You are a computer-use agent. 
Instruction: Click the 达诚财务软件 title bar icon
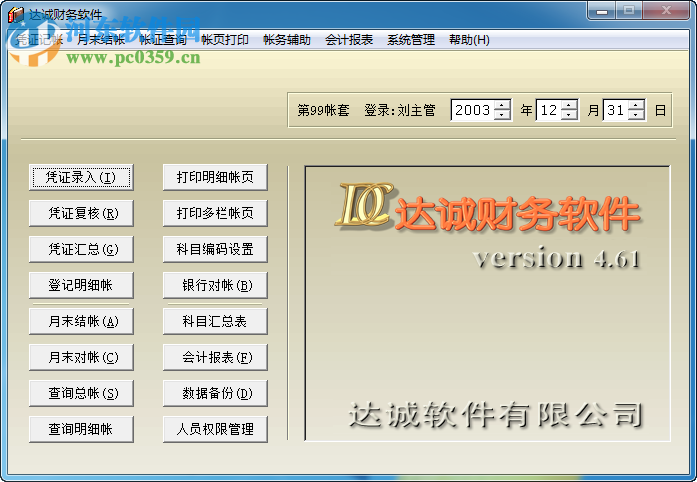tap(16, 15)
